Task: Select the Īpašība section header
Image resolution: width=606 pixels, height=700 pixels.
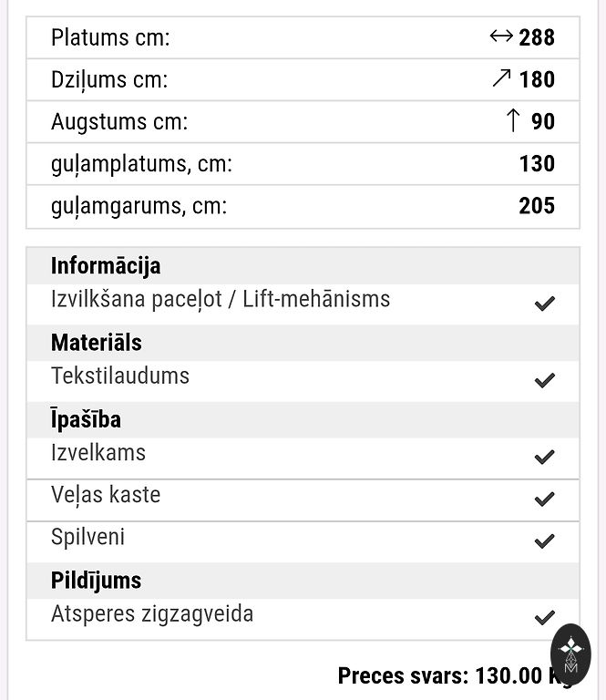Action: coord(86,419)
